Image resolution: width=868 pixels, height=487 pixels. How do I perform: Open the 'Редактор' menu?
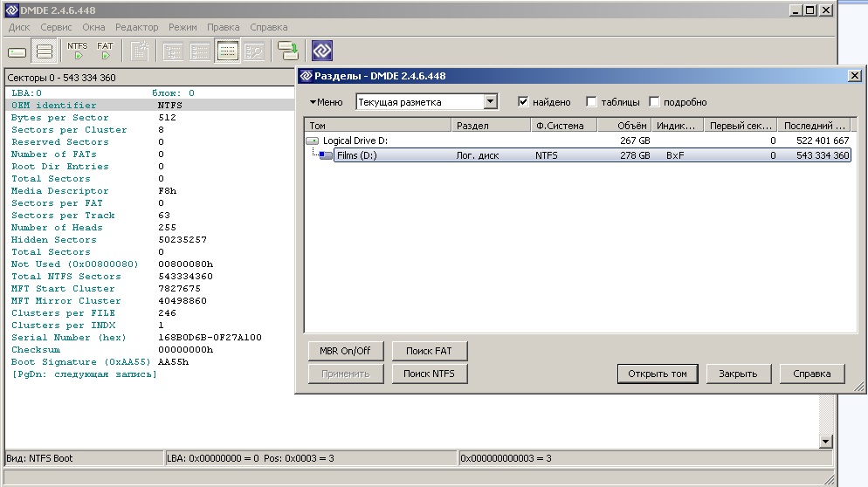click(x=137, y=27)
